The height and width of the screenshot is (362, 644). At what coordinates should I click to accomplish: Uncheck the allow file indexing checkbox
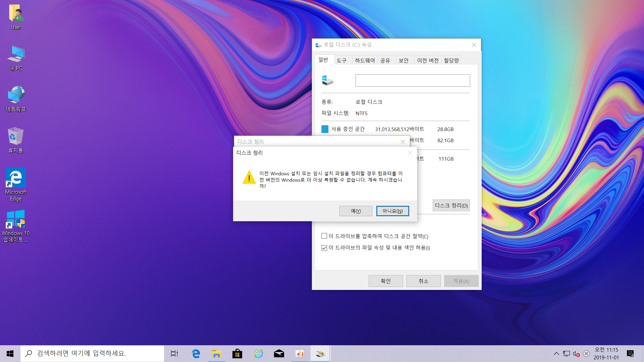click(x=324, y=248)
